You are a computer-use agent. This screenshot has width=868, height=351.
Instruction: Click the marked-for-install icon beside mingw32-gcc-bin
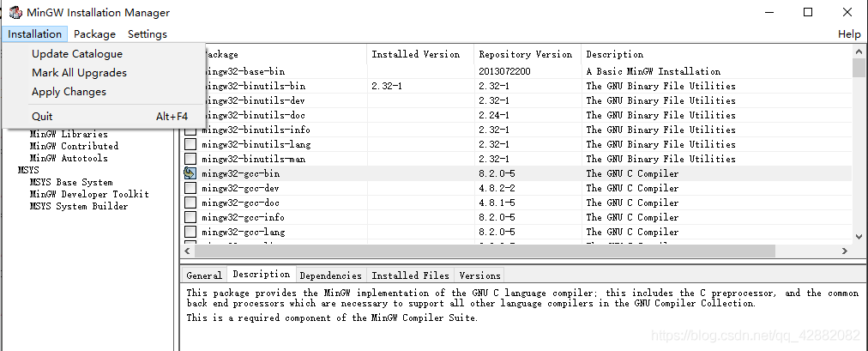click(x=190, y=173)
